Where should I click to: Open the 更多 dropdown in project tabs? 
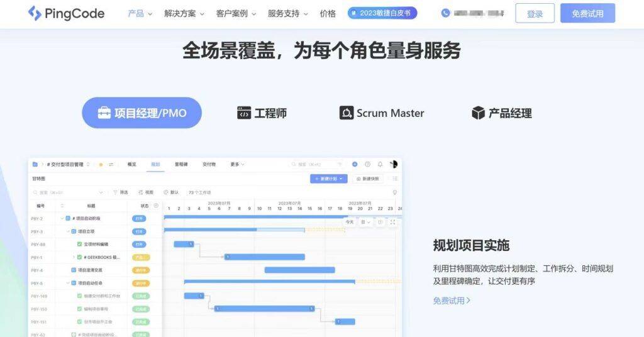237,164
